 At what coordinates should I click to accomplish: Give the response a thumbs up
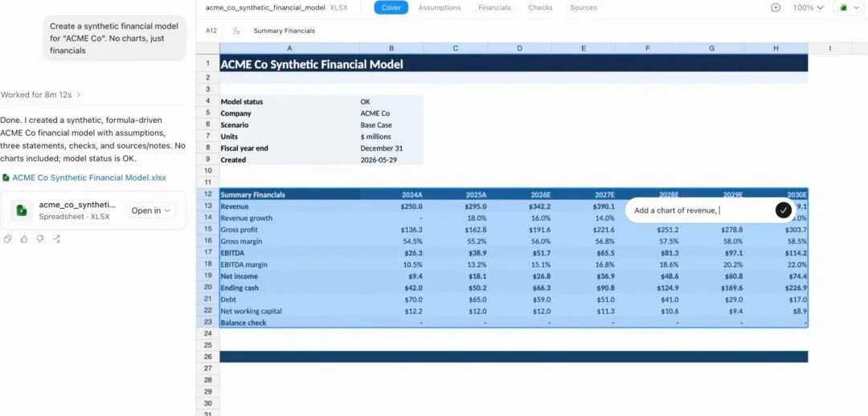coord(23,239)
